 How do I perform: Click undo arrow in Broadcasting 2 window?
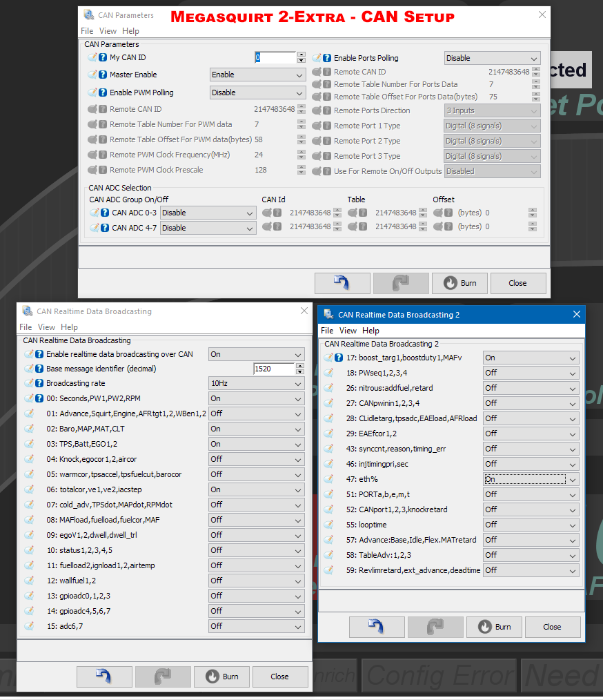tap(377, 627)
